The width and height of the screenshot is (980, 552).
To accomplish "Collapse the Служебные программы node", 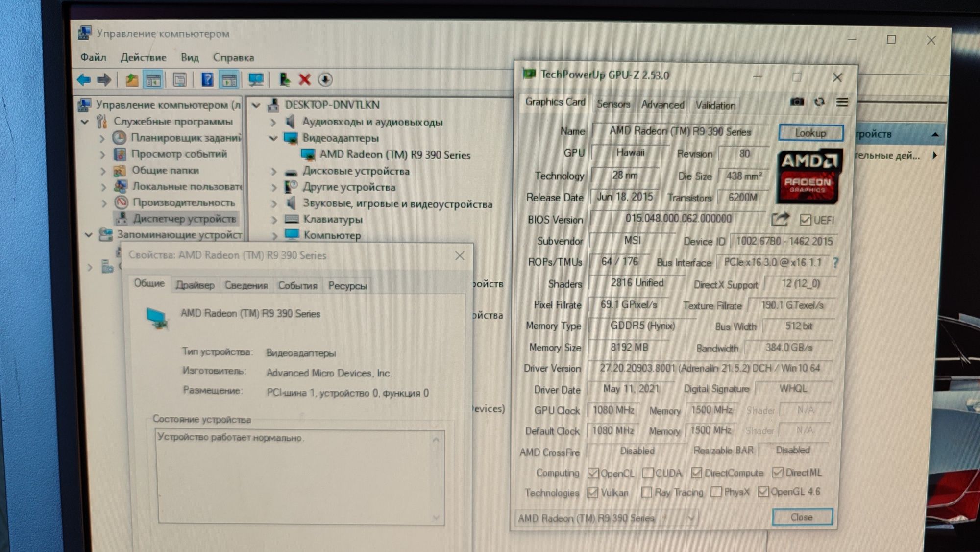I will pos(85,122).
